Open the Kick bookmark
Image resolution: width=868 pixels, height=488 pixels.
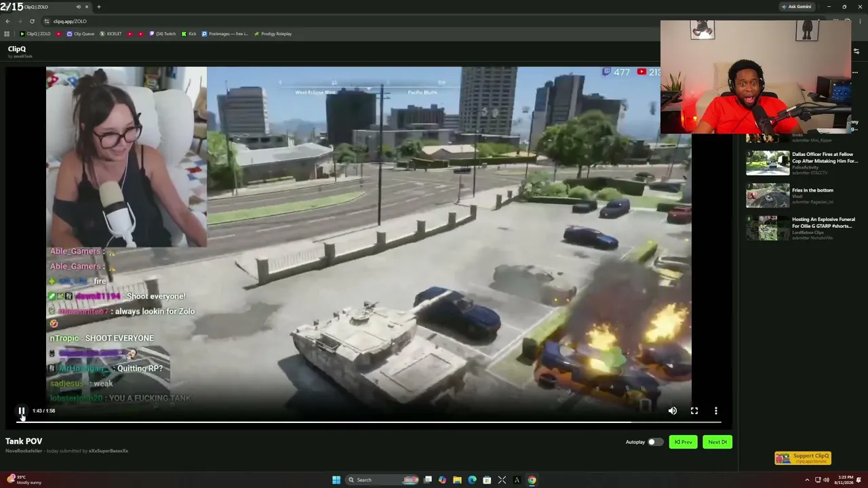(189, 34)
